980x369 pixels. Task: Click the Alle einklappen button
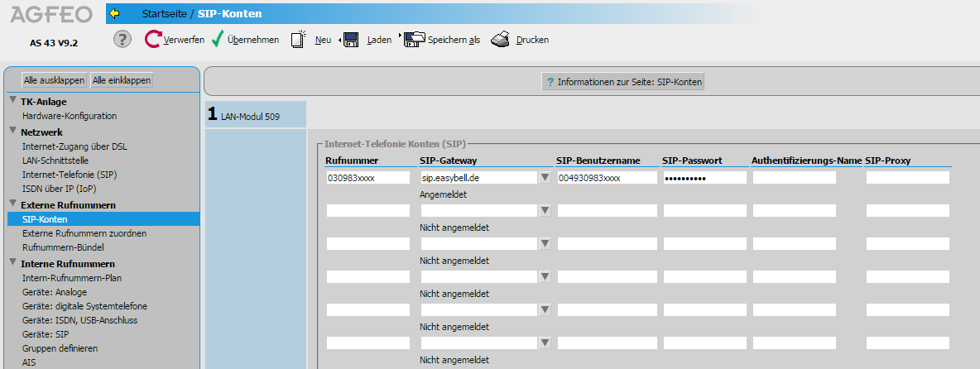122,80
